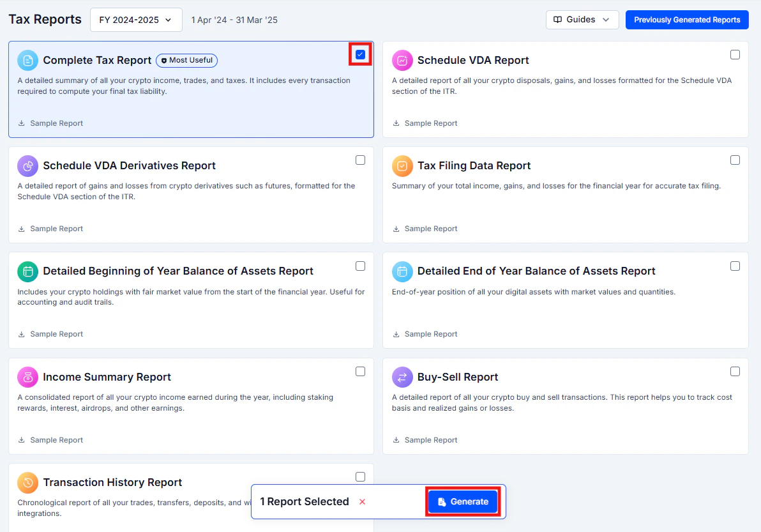Click the Schedule VDA Report pink icon

(402, 60)
